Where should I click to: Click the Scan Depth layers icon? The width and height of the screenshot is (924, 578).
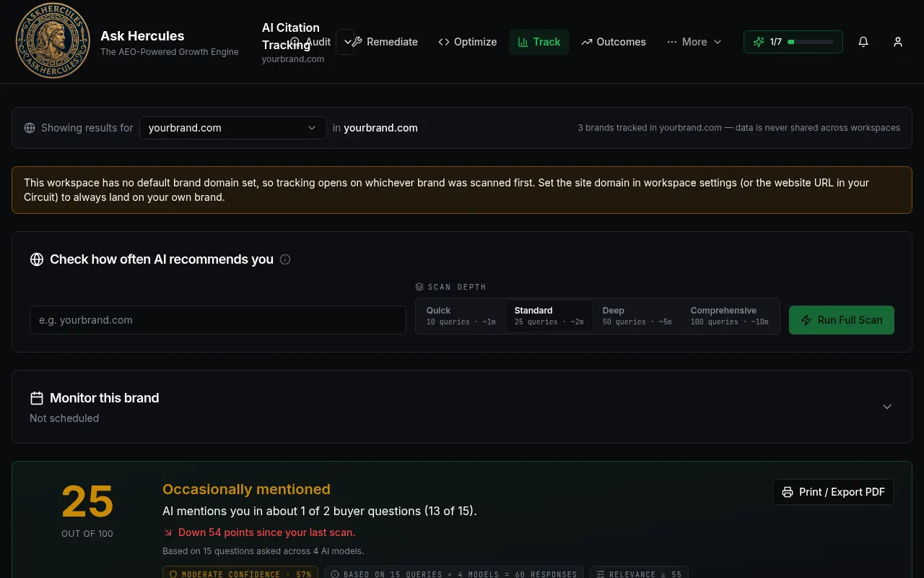pyautogui.click(x=419, y=287)
